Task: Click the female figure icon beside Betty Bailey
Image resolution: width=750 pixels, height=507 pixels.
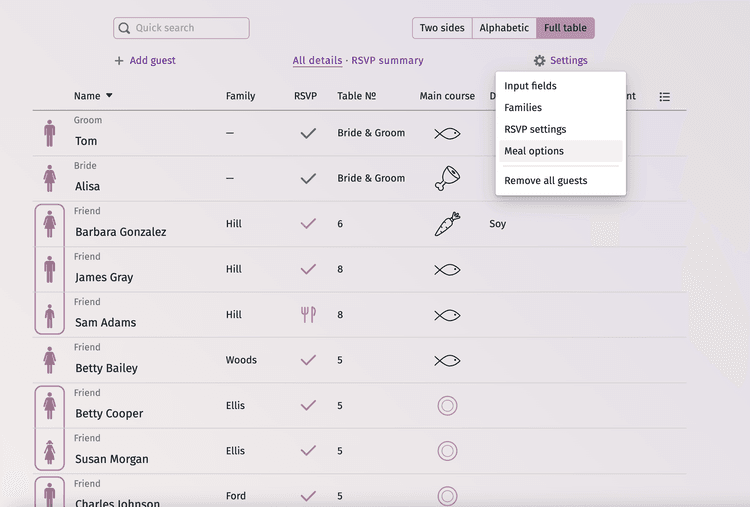Action: point(49,360)
